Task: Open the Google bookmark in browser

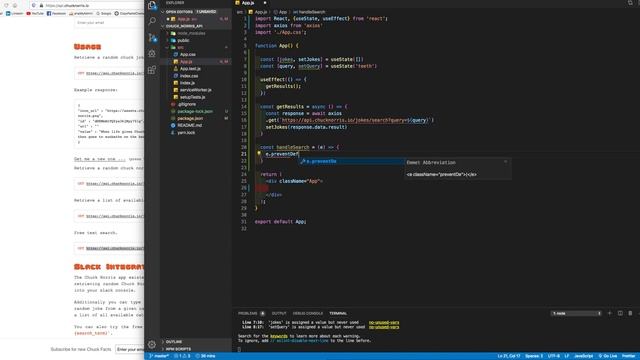Action: 104,13
